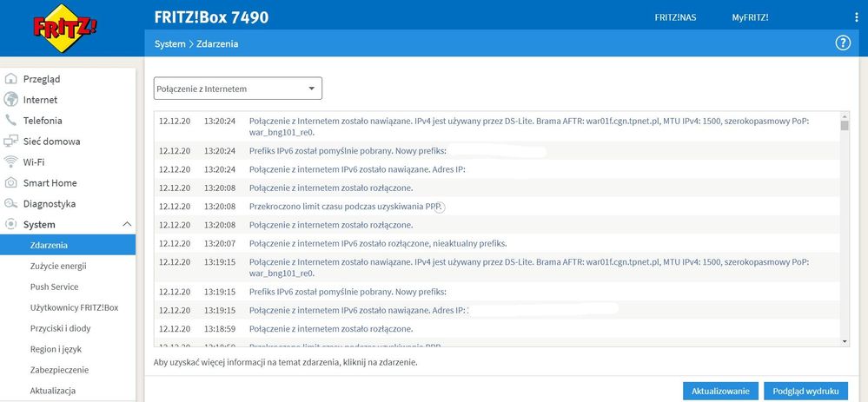Open the help question mark icon

point(842,43)
